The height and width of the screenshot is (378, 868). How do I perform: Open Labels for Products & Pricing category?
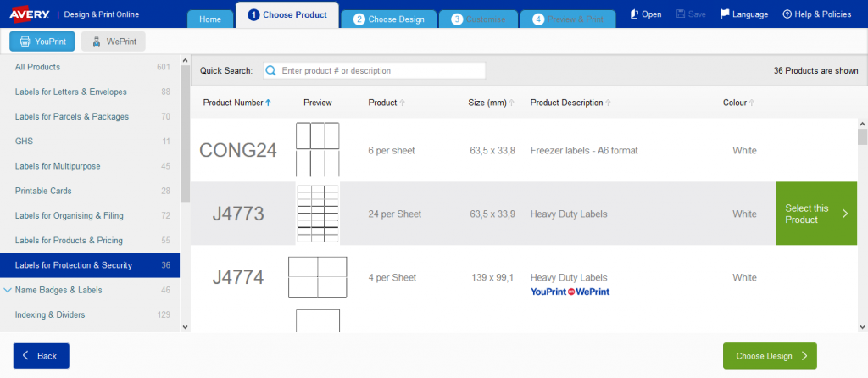point(90,240)
